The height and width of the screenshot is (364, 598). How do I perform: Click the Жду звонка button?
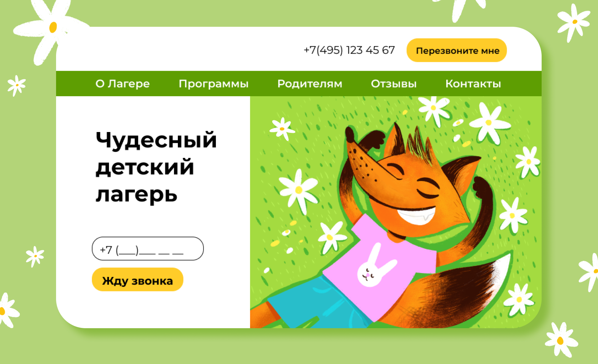[x=137, y=280]
